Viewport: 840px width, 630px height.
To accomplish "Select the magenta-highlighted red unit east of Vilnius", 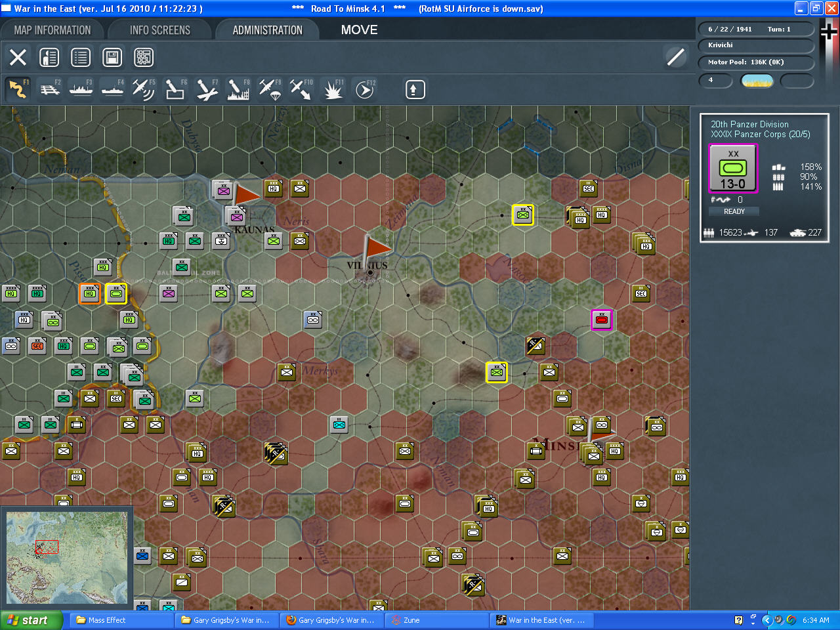I will (x=602, y=320).
